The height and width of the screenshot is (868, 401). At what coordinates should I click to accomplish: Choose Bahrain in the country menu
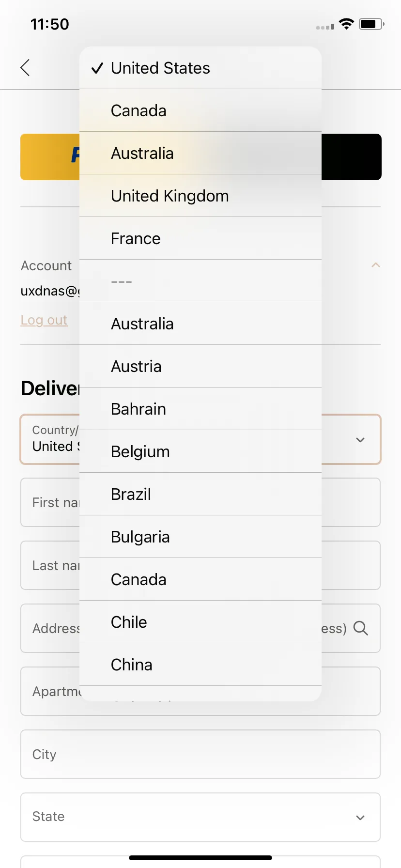pyautogui.click(x=200, y=409)
